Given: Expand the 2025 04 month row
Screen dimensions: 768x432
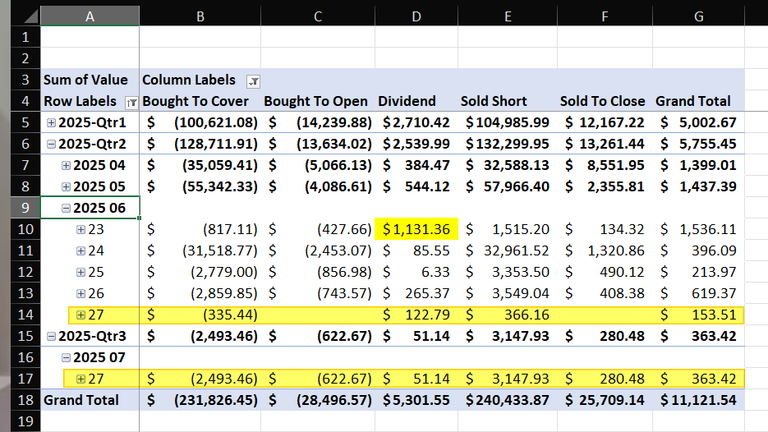Looking at the screenshot, I should click(x=66, y=166).
